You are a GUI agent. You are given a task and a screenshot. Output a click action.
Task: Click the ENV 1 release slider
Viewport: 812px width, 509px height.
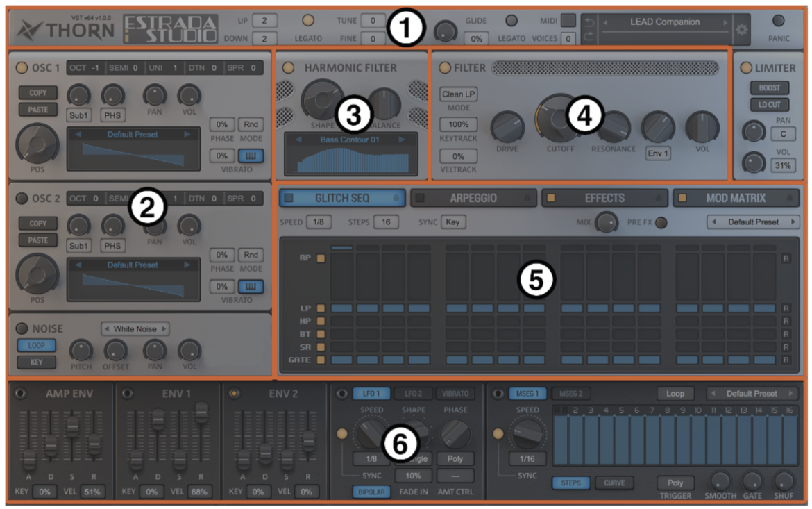[x=201, y=412]
